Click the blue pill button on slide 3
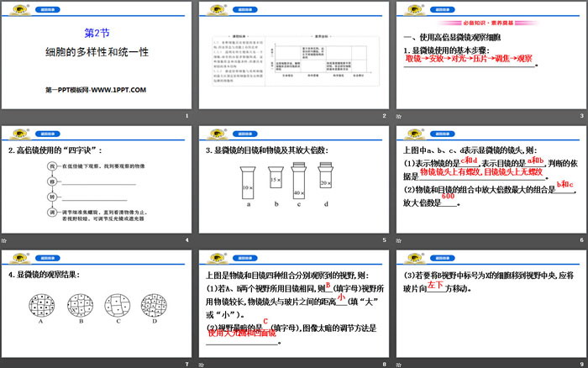 tap(443, 10)
